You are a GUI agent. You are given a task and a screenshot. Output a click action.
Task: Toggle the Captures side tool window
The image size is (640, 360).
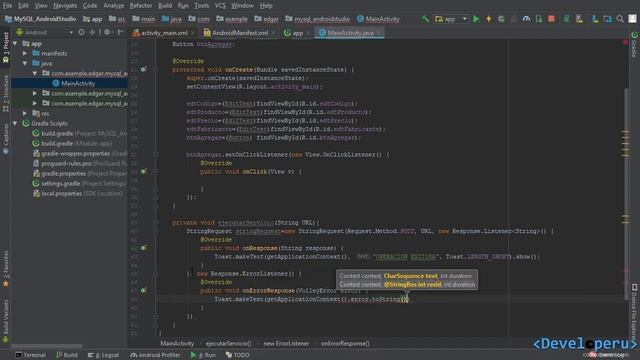5,139
